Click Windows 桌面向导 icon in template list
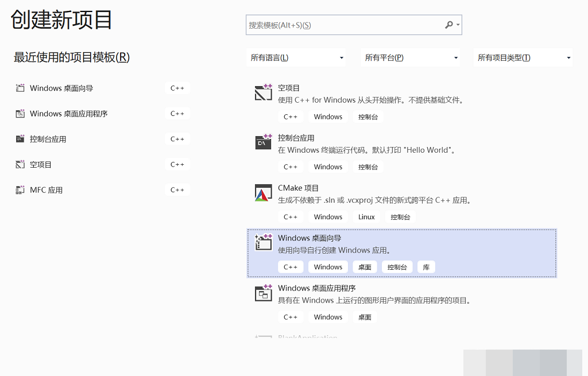This screenshot has height=376, width=588. (x=263, y=242)
